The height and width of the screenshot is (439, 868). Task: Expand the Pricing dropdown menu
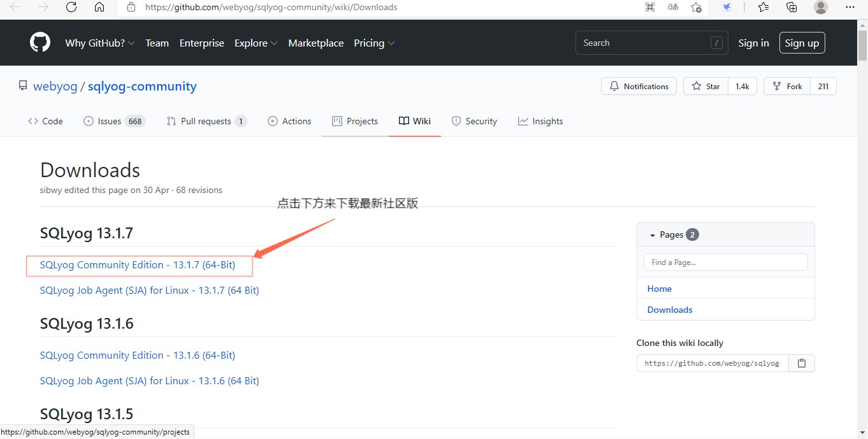374,43
